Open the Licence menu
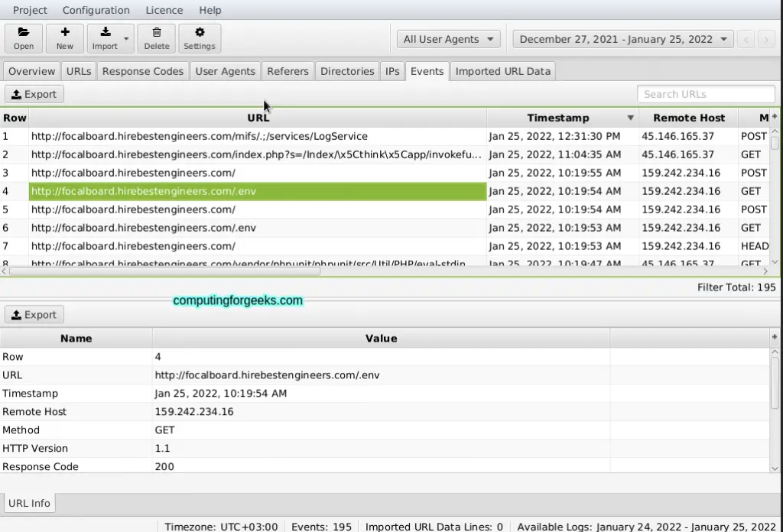 point(164,10)
